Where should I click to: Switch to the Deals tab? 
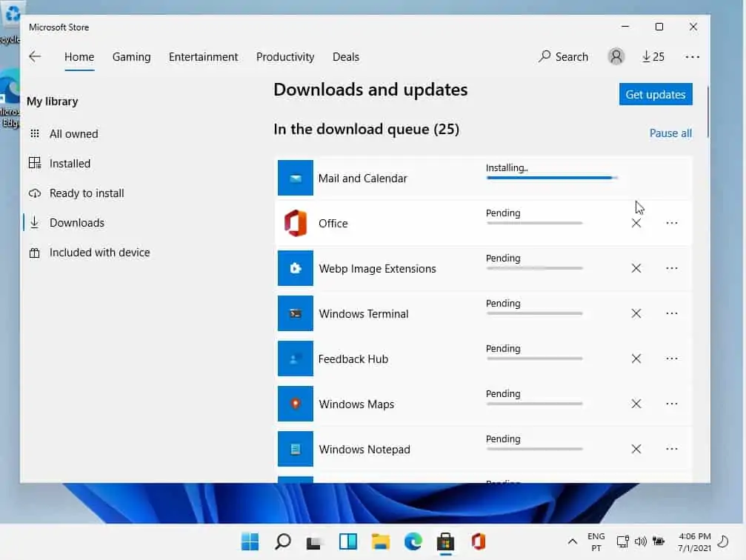(x=346, y=57)
